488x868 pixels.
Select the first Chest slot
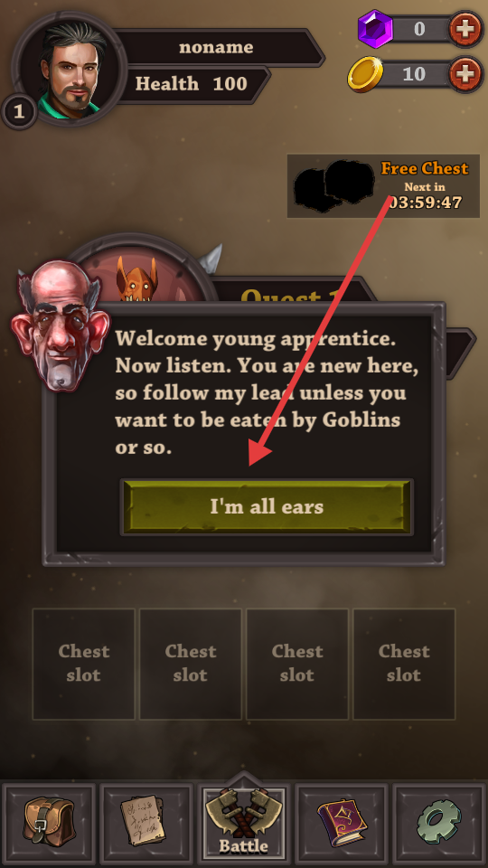(x=83, y=664)
